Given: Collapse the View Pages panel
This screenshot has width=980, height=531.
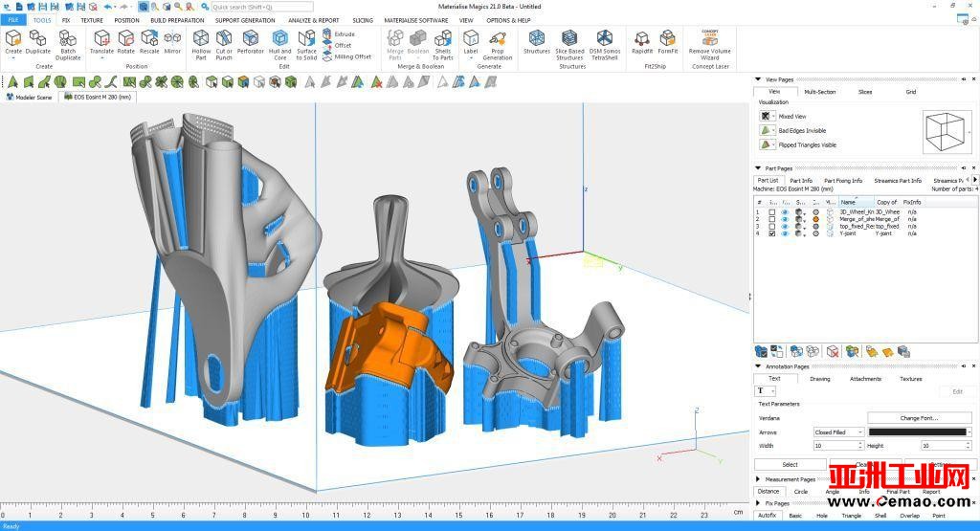Looking at the screenshot, I should pos(758,79).
